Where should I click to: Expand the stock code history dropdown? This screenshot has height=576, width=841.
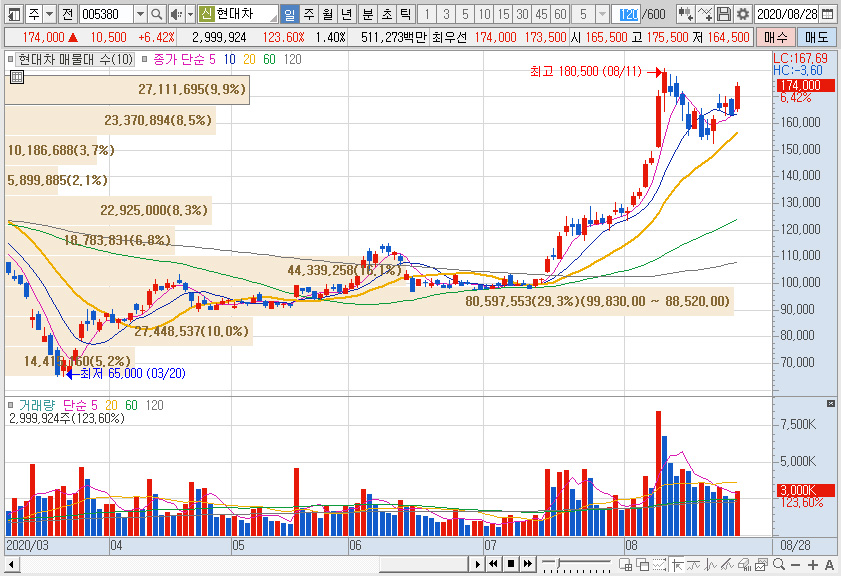140,14
